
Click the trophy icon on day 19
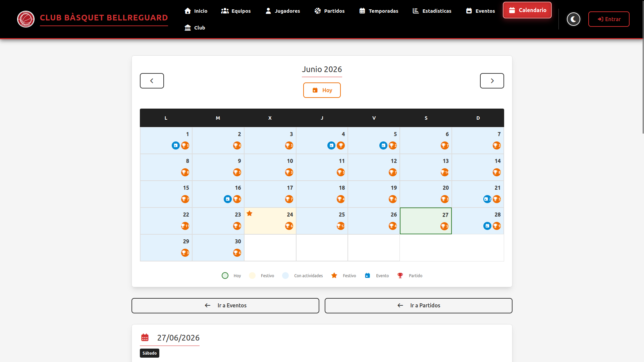tap(393, 199)
